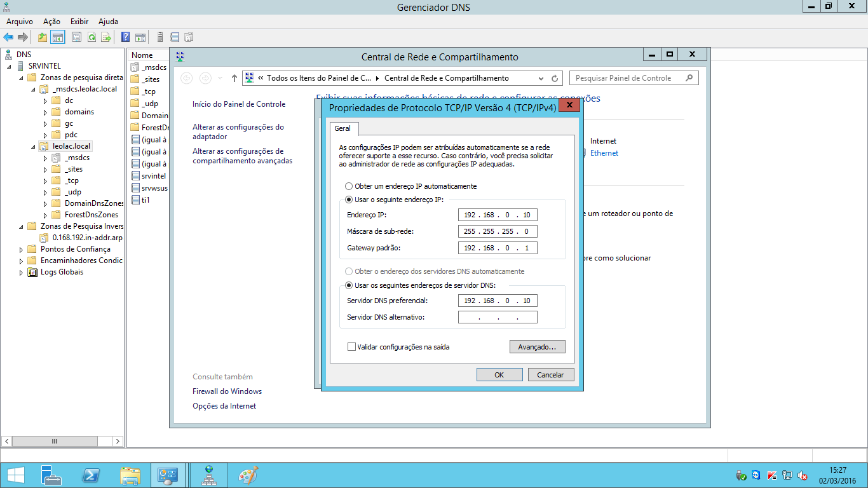This screenshot has height=488, width=868.
Task: Open Server Manager from the taskbar
Action: [x=51, y=475]
